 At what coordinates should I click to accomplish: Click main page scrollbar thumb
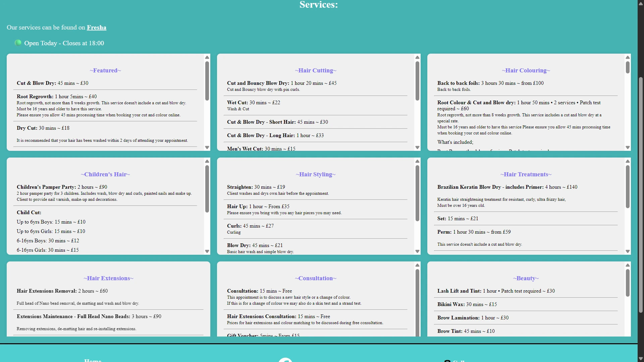point(641,194)
